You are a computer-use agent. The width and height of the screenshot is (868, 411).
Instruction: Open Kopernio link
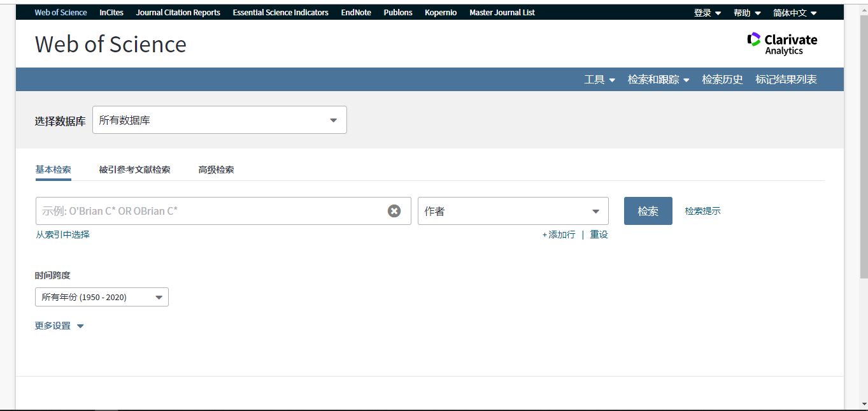coord(441,12)
